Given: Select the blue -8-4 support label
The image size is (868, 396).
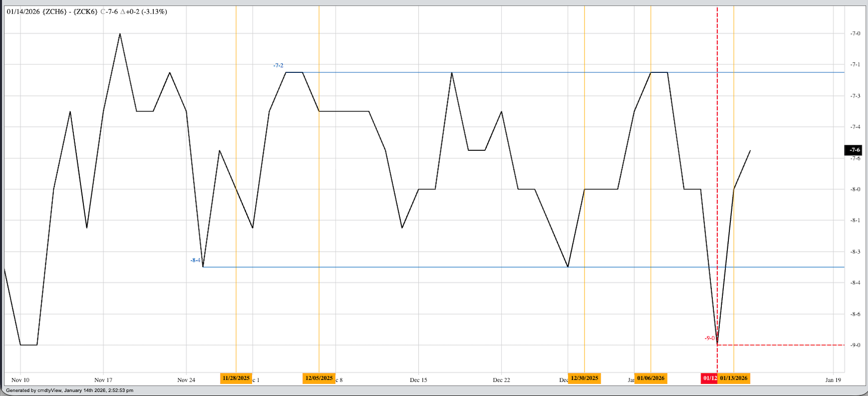Looking at the screenshot, I should tap(195, 260).
